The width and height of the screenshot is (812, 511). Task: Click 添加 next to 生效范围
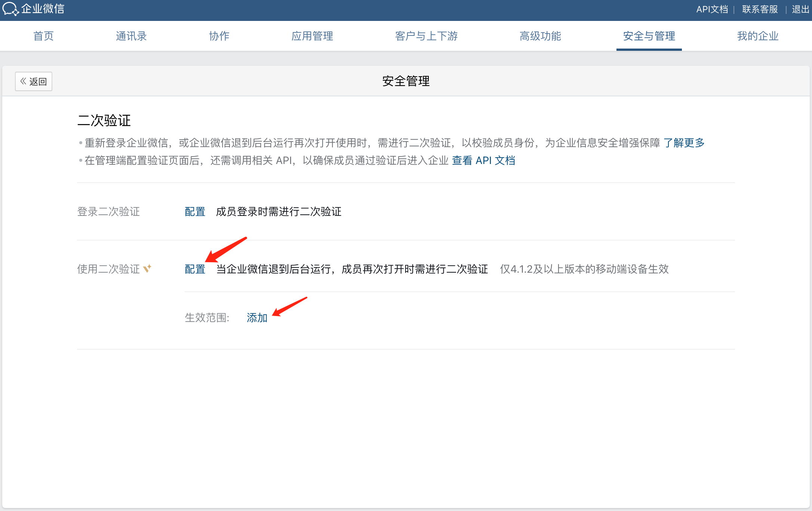(257, 318)
